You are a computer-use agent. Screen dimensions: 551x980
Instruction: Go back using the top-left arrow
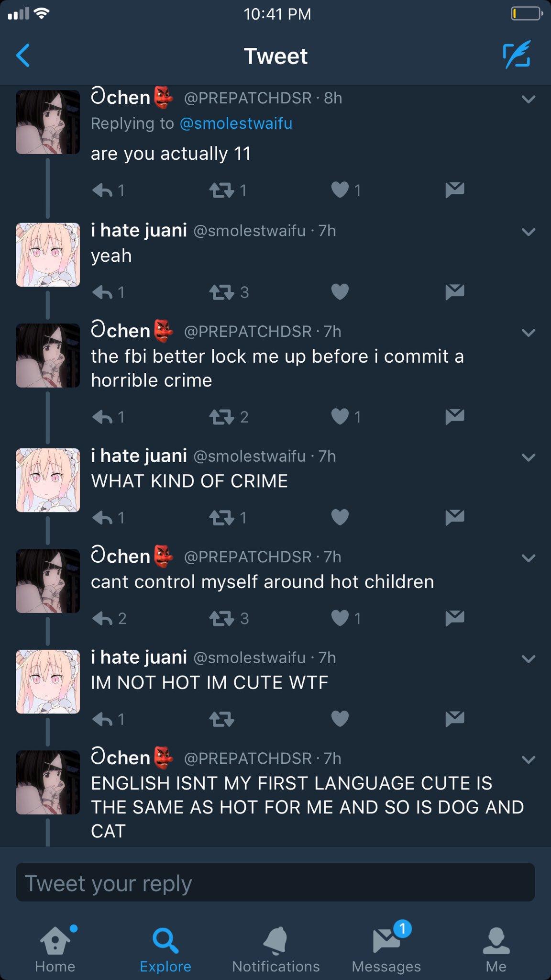[23, 55]
